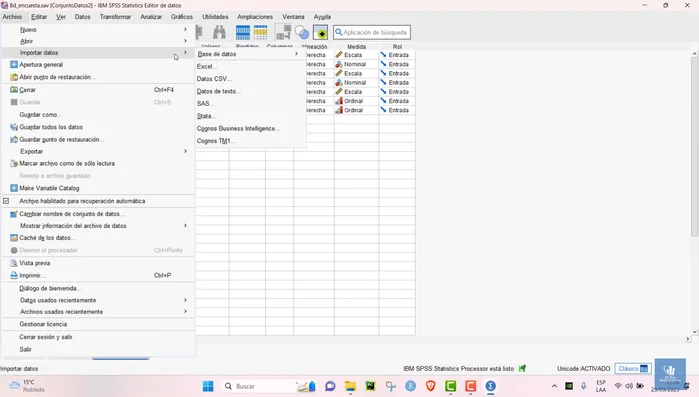
Task: Open the Snipping Tool taskbar icon
Action: tap(391, 386)
